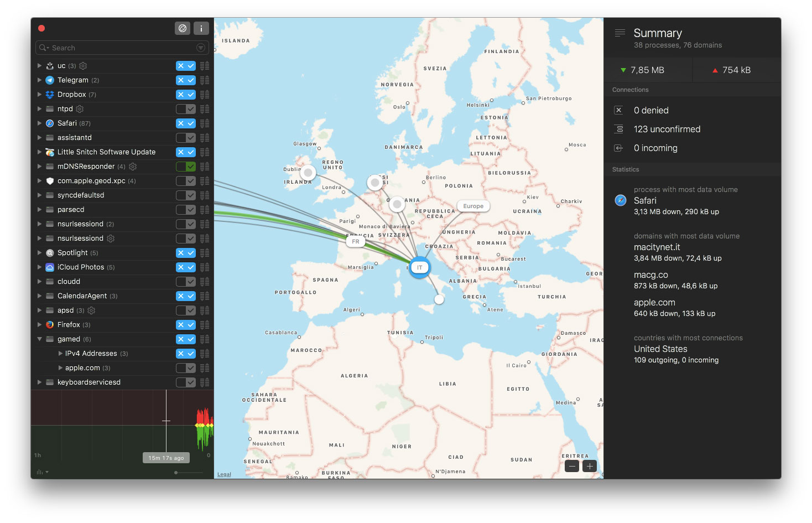Screen dimensions: 812x523
Task: Toggle the allow/deny switch for Dropbox
Action: click(186, 95)
